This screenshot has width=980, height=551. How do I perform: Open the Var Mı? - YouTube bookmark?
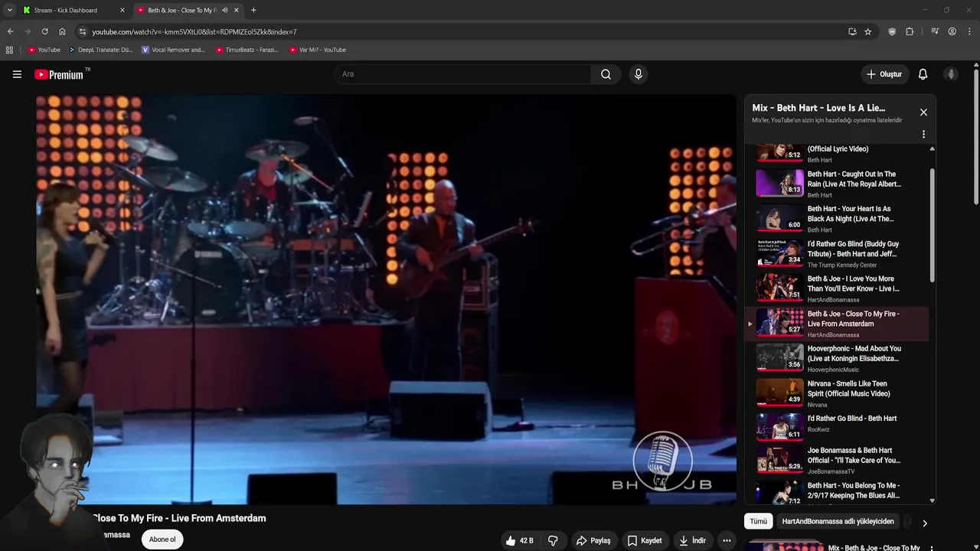317,50
